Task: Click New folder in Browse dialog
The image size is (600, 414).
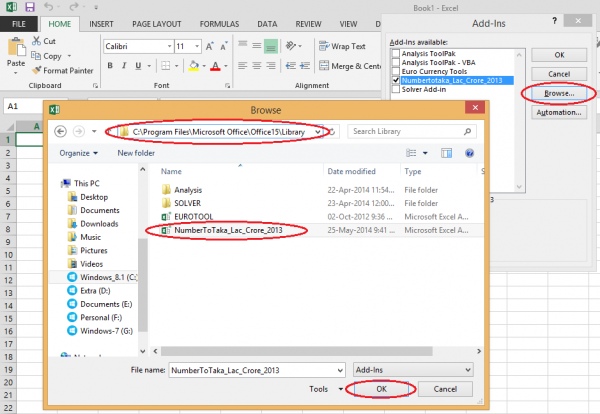Action: 136,153
